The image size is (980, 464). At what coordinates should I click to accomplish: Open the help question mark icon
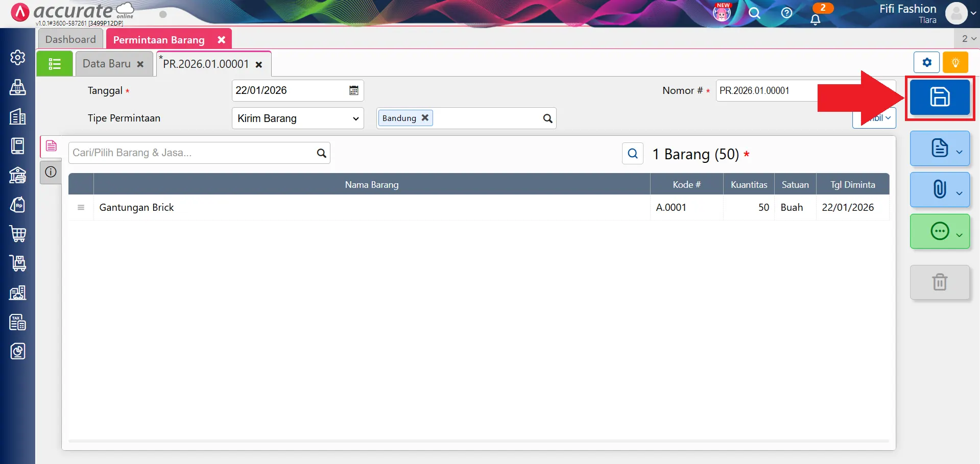[786, 13]
